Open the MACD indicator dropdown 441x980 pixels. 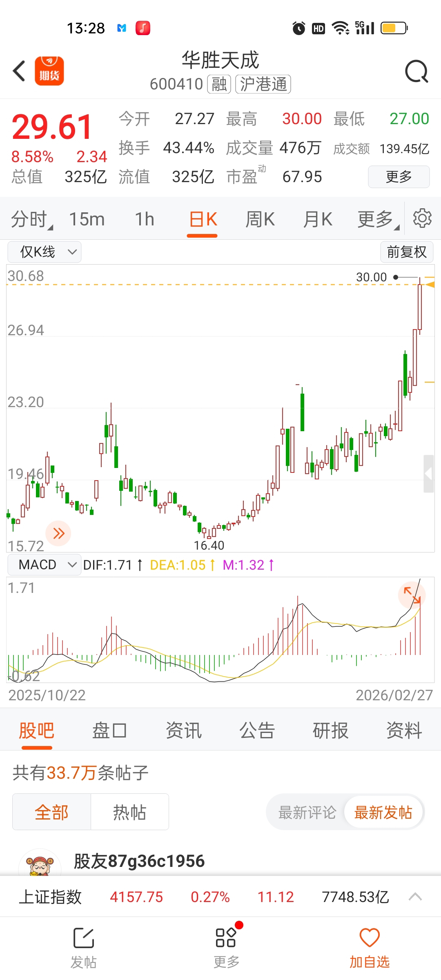pos(45,565)
